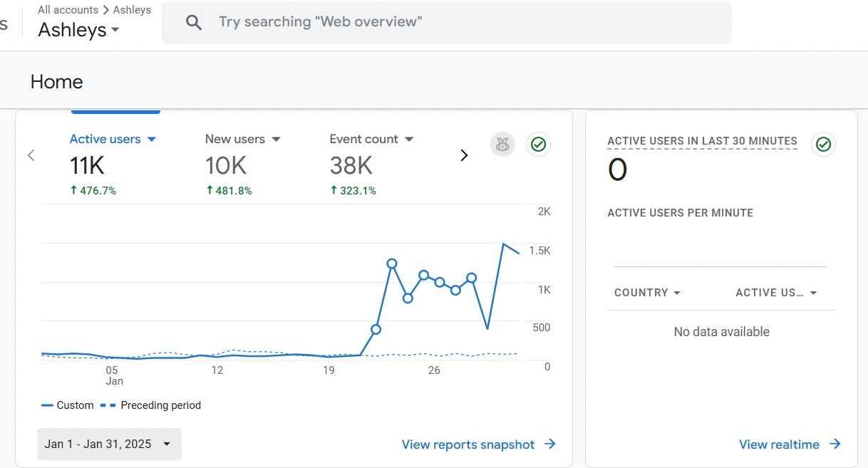This screenshot has height=468, width=868.
Task: Select the circled data point near 500
Action: pyautogui.click(x=376, y=329)
